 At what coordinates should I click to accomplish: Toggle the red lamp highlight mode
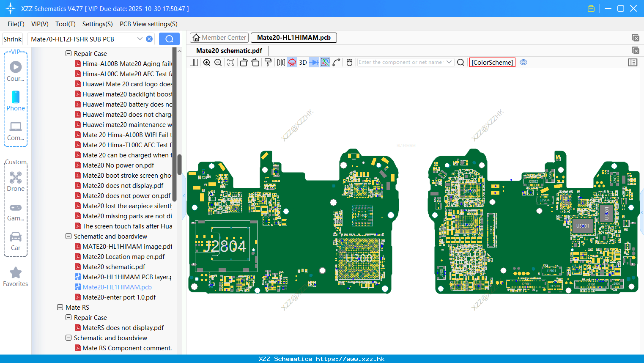[292, 63]
